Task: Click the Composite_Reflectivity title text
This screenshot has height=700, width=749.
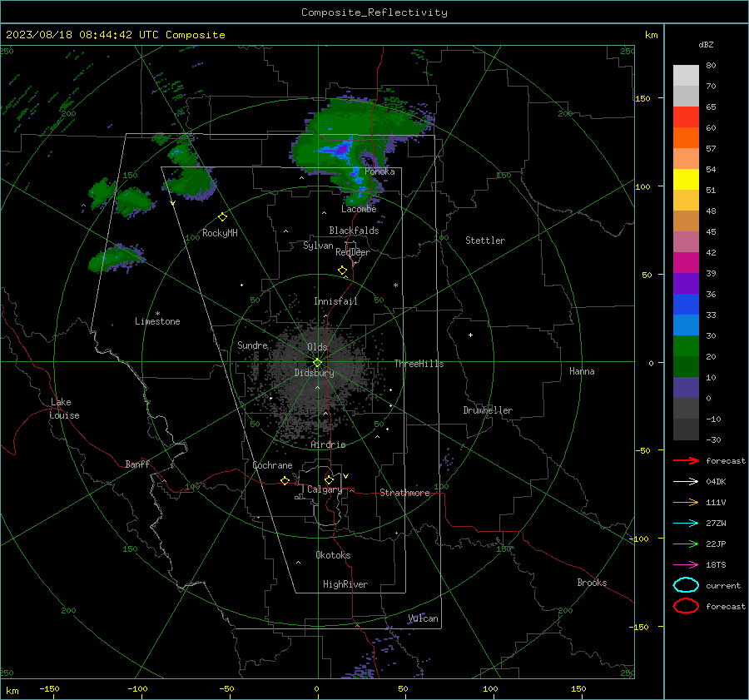Action: point(374,12)
